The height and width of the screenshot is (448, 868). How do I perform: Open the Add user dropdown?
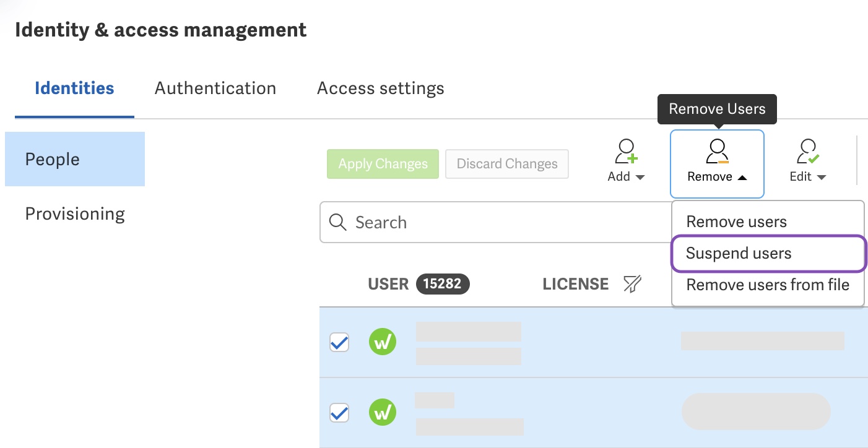click(626, 162)
